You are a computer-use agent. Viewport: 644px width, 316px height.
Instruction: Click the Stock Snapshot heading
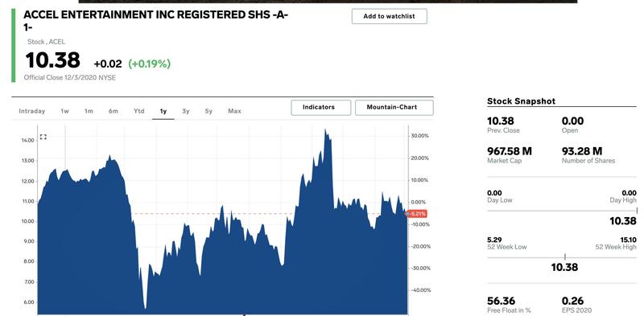[x=521, y=101]
